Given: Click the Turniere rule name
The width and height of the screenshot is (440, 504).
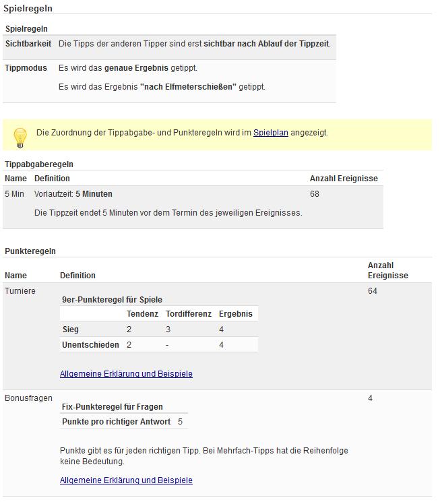Looking at the screenshot, I should tap(20, 290).
